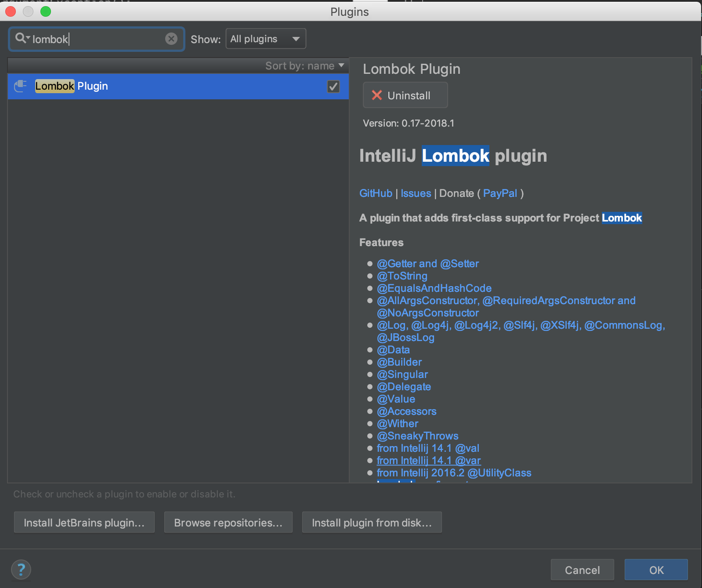Open the @Value link
Viewport: 702px width, 588px height.
pos(396,399)
